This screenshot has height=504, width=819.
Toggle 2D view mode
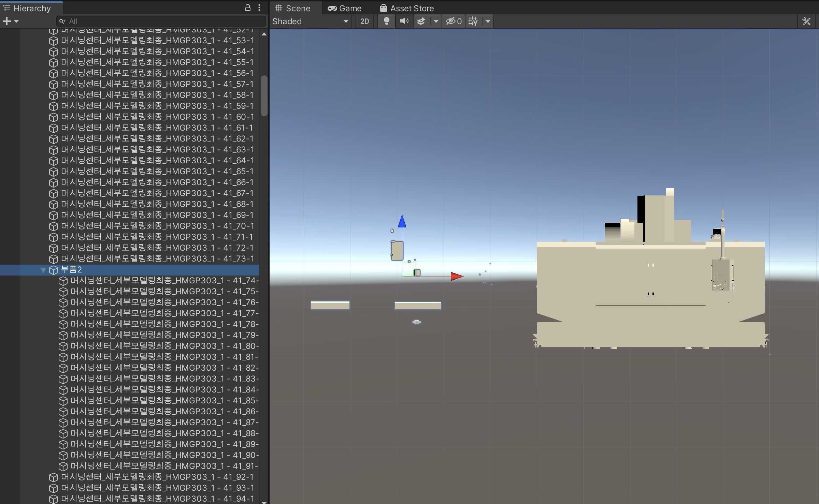tap(364, 21)
